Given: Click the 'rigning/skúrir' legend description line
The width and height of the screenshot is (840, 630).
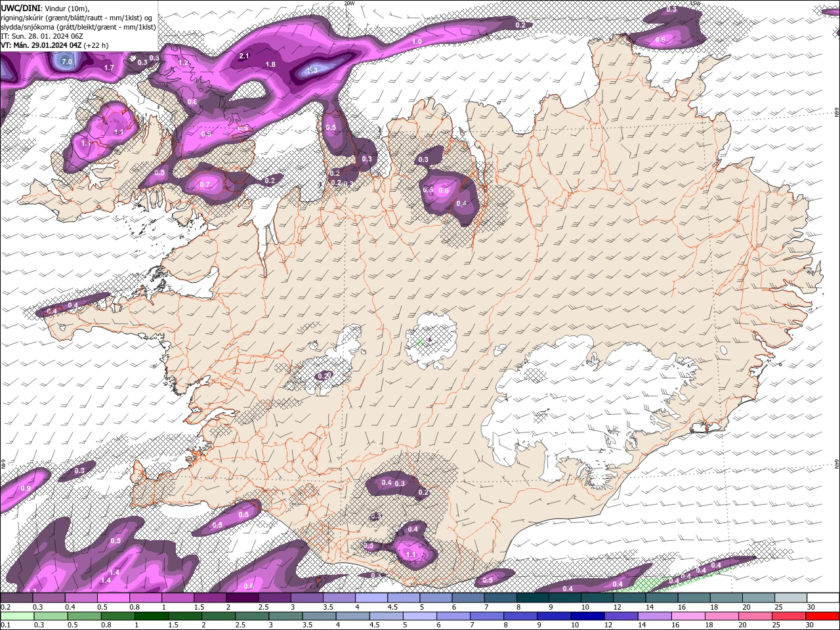Looking at the screenshot, I should tap(77, 17).
